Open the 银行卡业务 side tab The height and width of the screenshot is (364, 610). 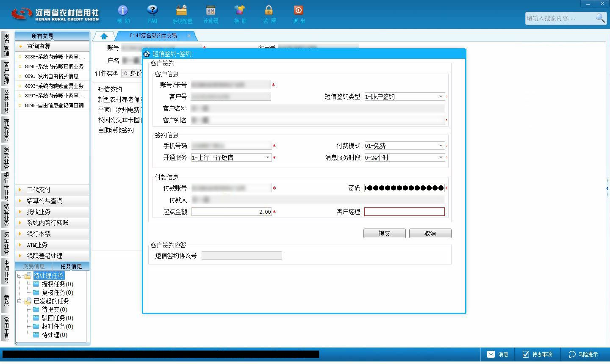(x=6, y=186)
